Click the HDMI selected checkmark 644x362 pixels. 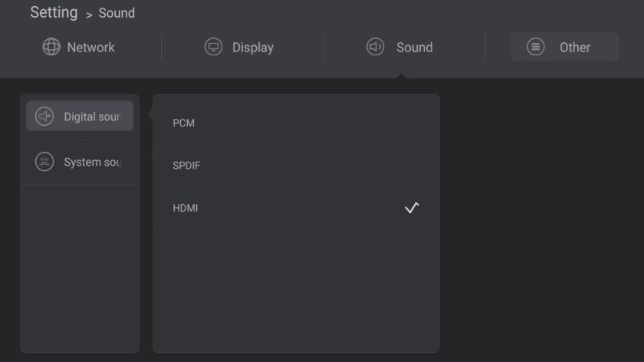click(x=412, y=208)
